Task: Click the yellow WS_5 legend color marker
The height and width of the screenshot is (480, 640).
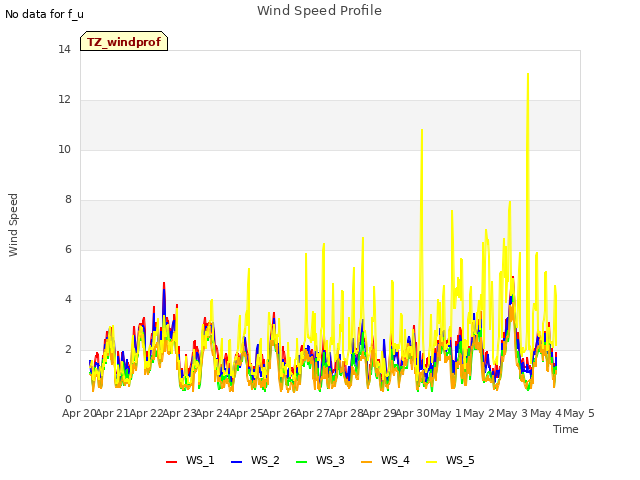Action: tap(431, 462)
